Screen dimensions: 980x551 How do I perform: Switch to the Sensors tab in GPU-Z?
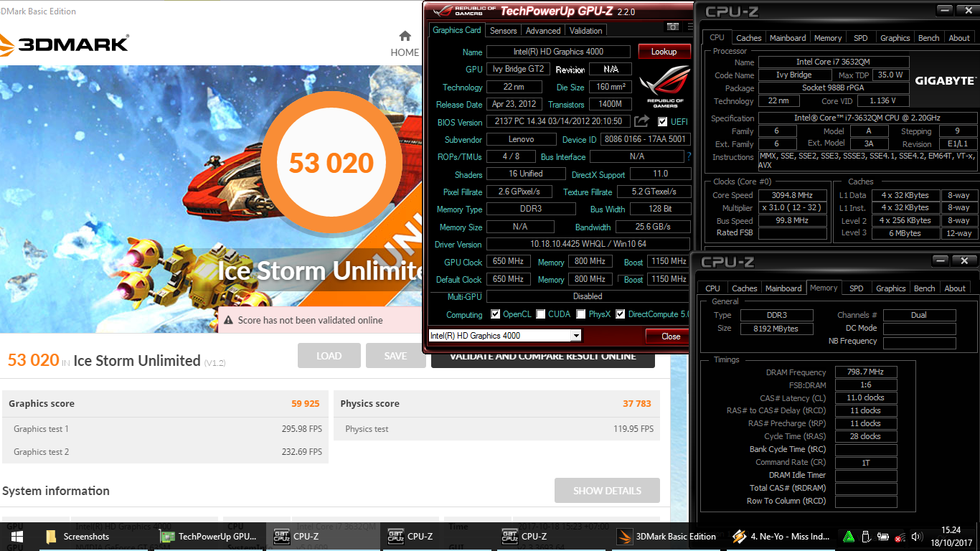[503, 31]
